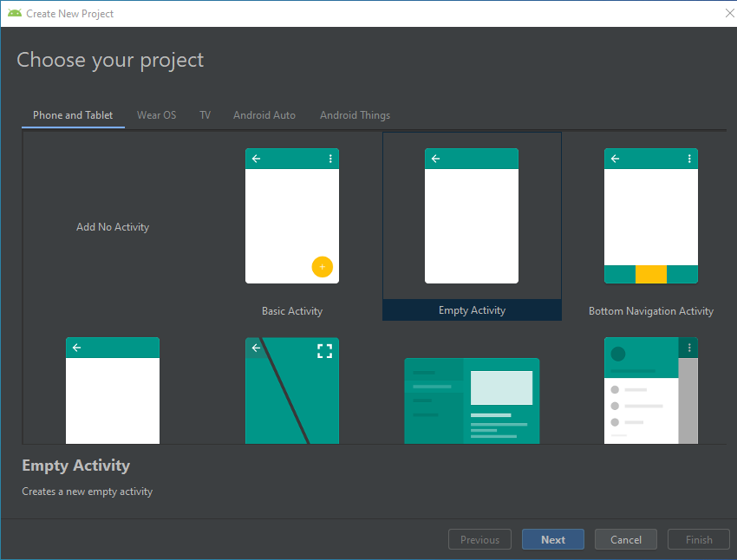Click the fullscreen brackets icon in fullscreen template

tap(325, 351)
